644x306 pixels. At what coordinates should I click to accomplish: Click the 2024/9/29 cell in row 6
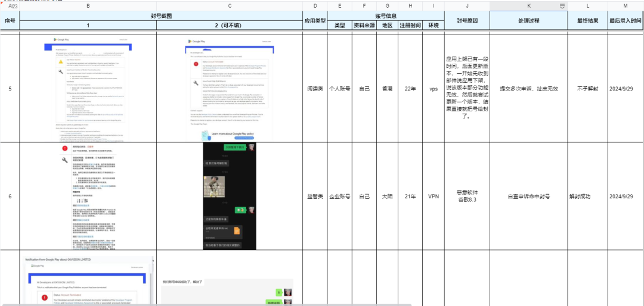click(x=626, y=196)
